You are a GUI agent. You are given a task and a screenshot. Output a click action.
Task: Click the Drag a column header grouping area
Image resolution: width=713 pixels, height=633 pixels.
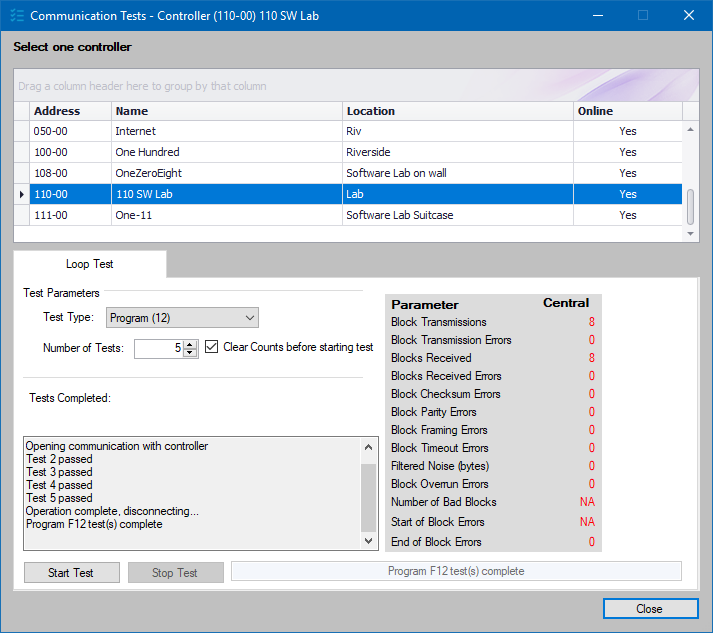click(356, 85)
